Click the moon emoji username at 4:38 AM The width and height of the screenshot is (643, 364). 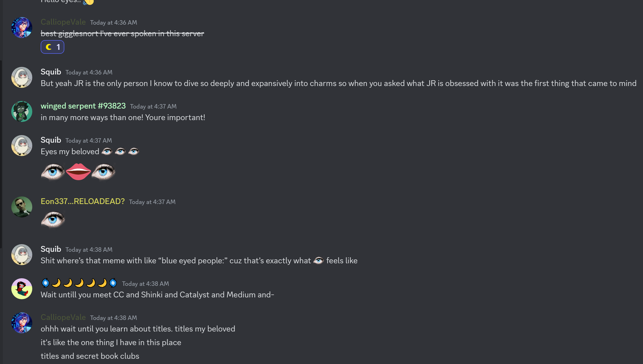coord(79,283)
